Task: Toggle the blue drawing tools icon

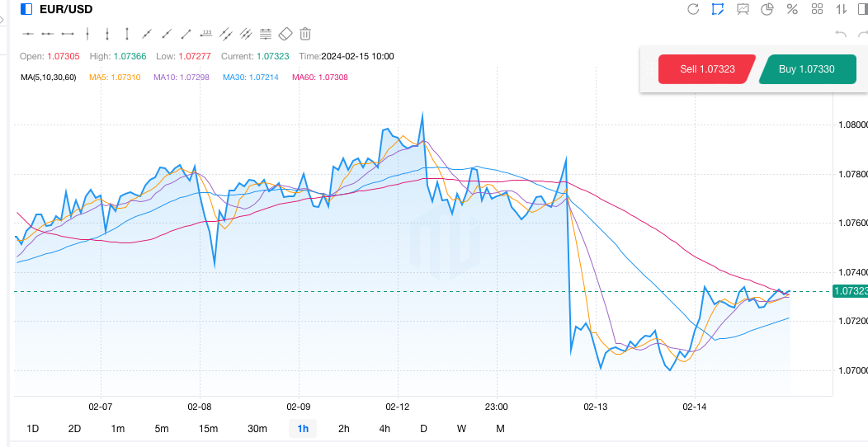Action: click(718, 9)
